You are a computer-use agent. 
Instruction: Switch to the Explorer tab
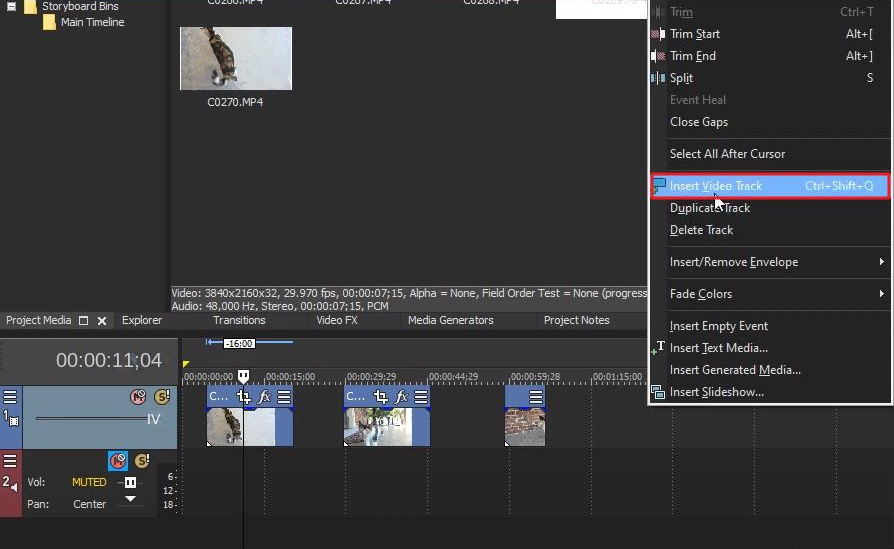pos(142,320)
